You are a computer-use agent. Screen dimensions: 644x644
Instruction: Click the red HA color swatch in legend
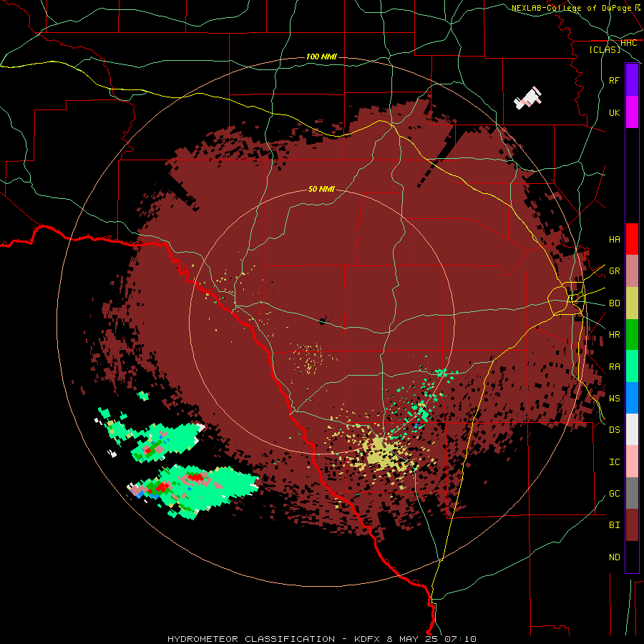tap(632, 239)
